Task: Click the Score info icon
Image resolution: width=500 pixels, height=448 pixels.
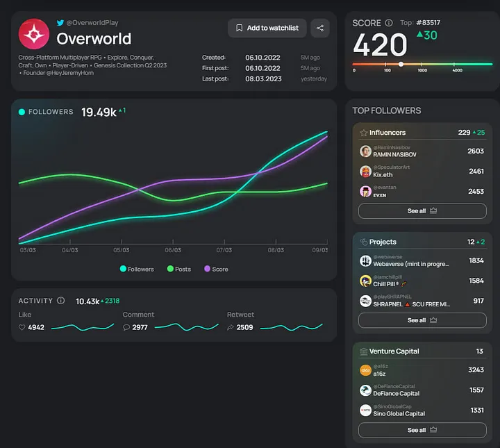Action: click(389, 23)
